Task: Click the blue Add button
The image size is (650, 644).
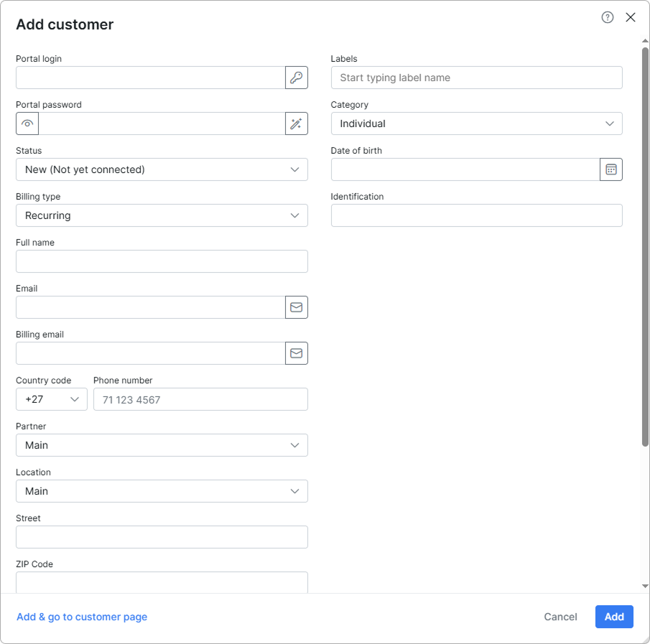Action: pyautogui.click(x=614, y=617)
